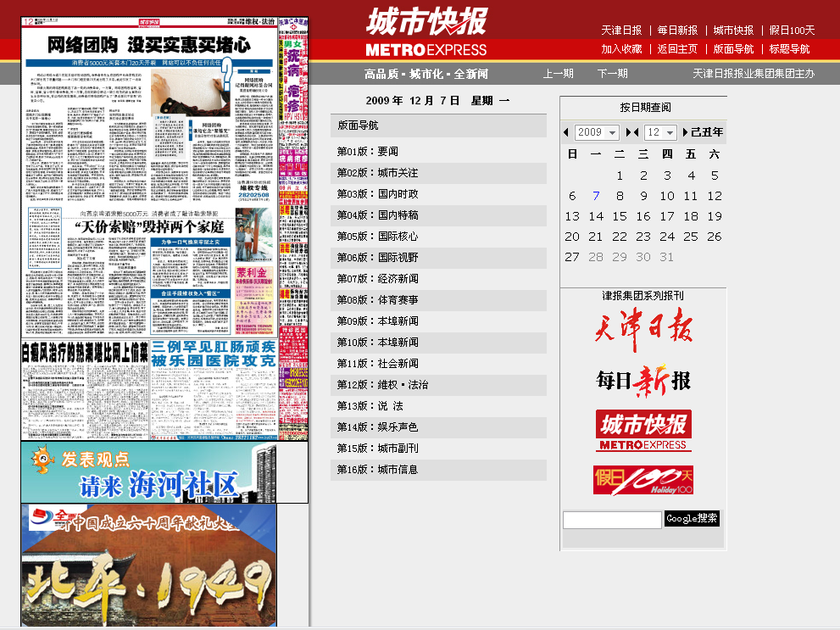Open the 每日新报 logo in newspaper series

pyautogui.click(x=643, y=381)
